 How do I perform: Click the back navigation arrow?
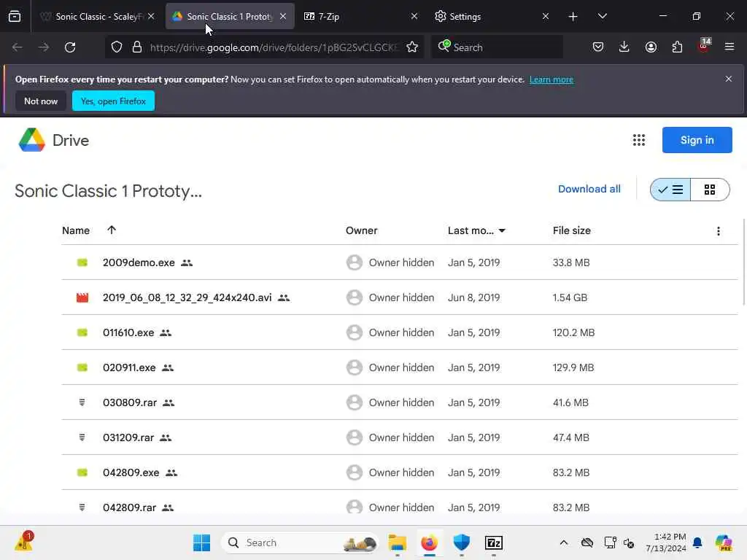(18, 47)
